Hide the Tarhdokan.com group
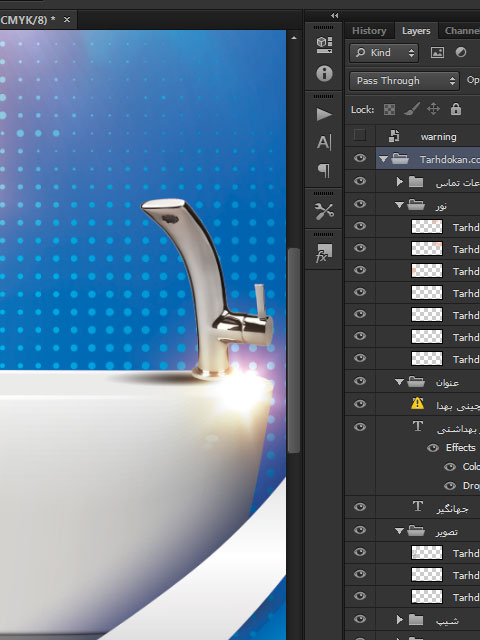Screen dimensions: 480x640 click(360, 158)
